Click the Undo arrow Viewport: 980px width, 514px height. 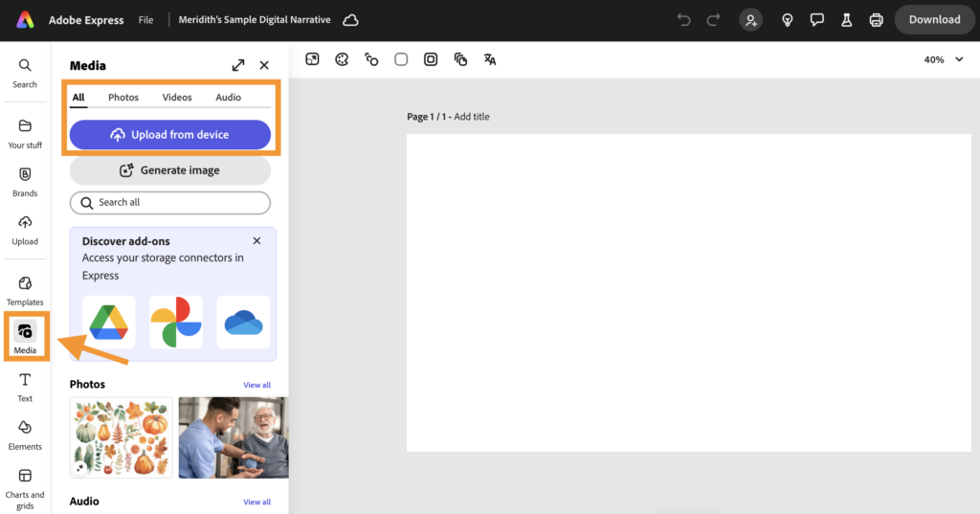pos(683,19)
